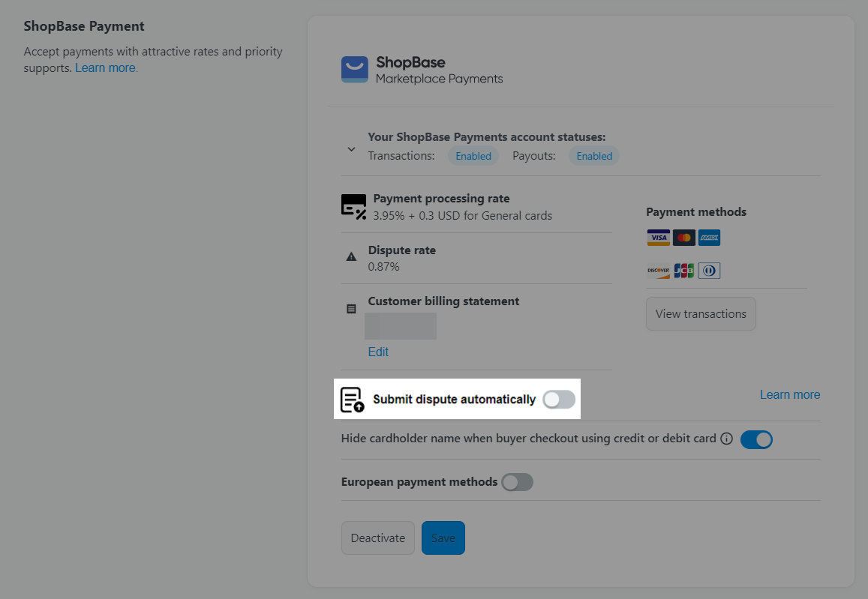Click the American Express card icon

click(x=709, y=238)
